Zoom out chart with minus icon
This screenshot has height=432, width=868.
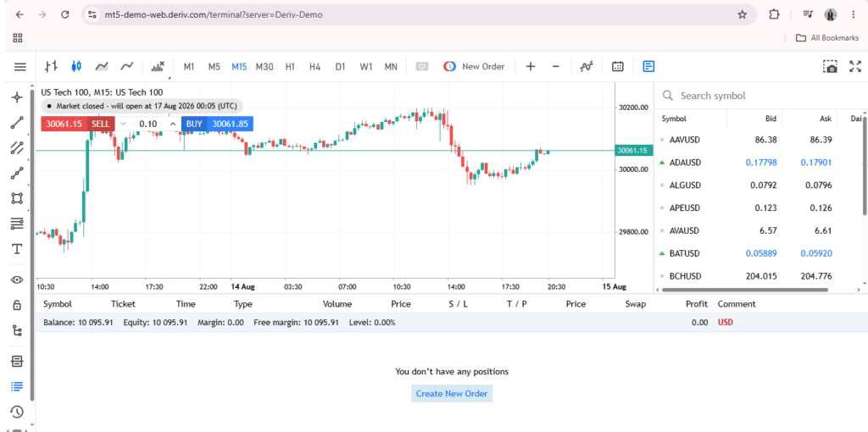556,66
